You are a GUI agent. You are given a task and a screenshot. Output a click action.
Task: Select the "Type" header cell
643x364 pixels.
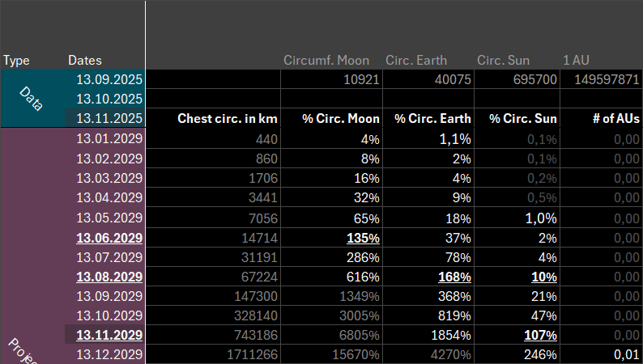pos(16,61)
